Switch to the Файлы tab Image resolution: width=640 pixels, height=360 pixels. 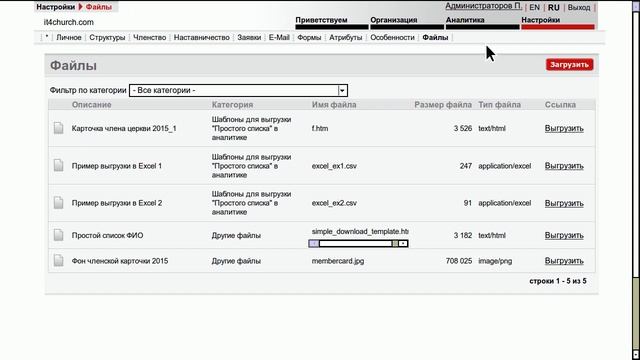tap(435, 38)
